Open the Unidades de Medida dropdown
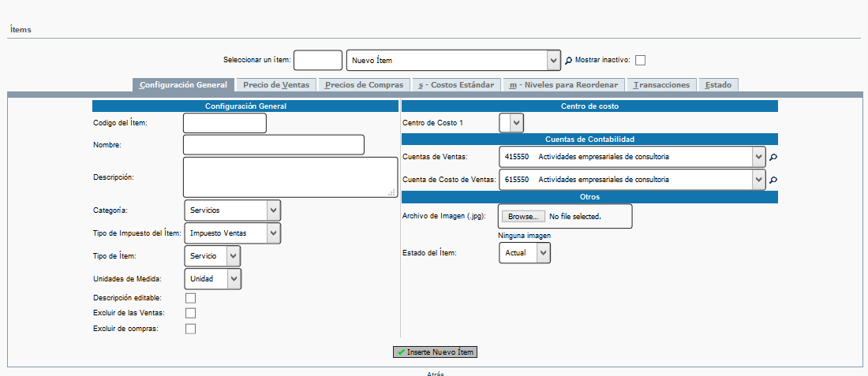868x376 pixels. 212,279
